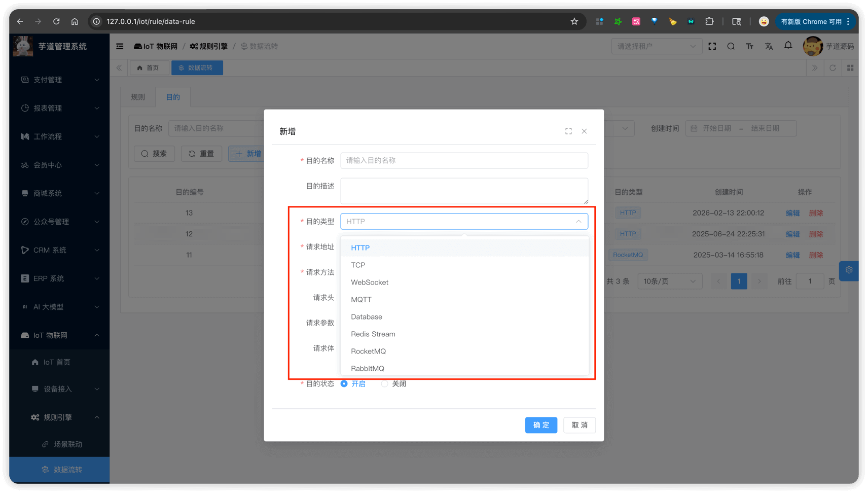Select the 开启 status radio button
Screen dimensions: 868x493
(344, 384)
